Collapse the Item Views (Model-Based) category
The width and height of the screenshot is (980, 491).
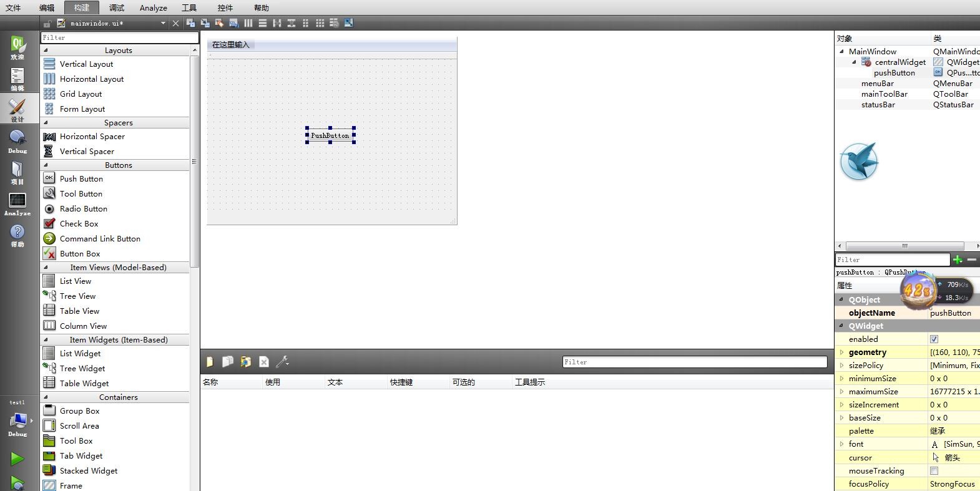click(x=46, y=268)
